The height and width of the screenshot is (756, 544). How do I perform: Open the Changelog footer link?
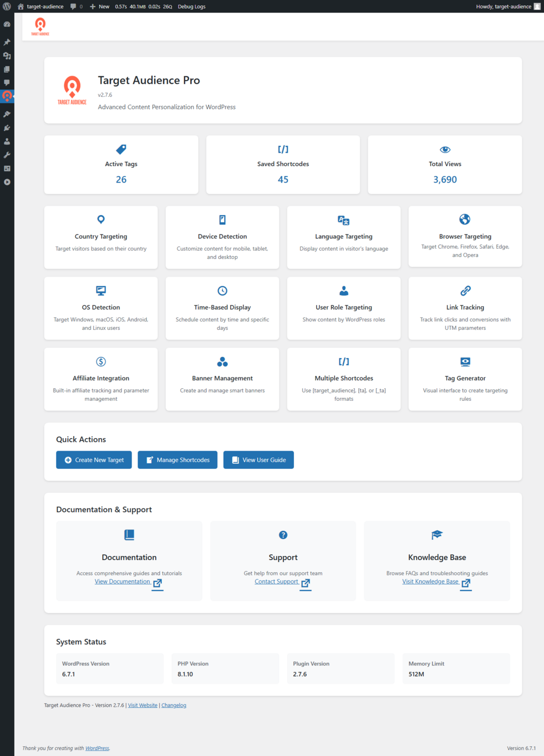coord(174,705)
